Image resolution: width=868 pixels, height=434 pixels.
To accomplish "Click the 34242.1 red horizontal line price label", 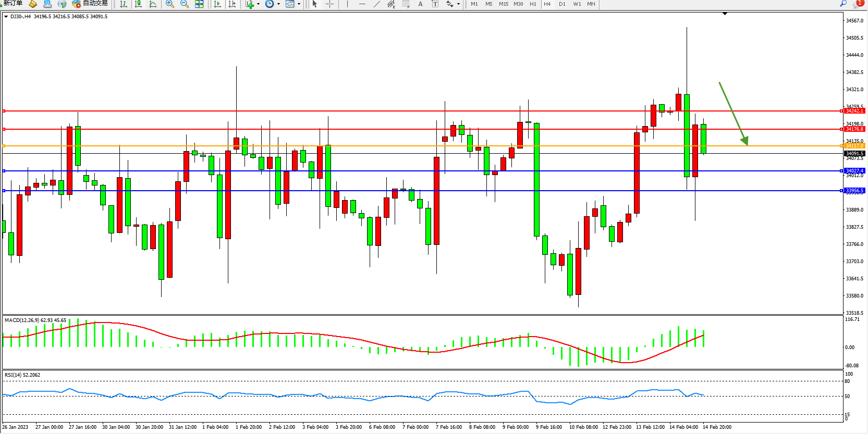I will [854, 111].
